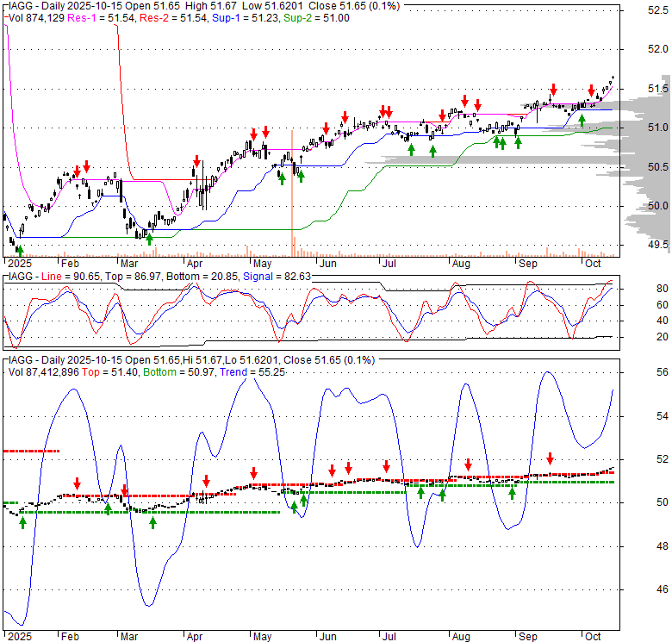Click the red sell arrow in October price chart

(x=591, y=90)
